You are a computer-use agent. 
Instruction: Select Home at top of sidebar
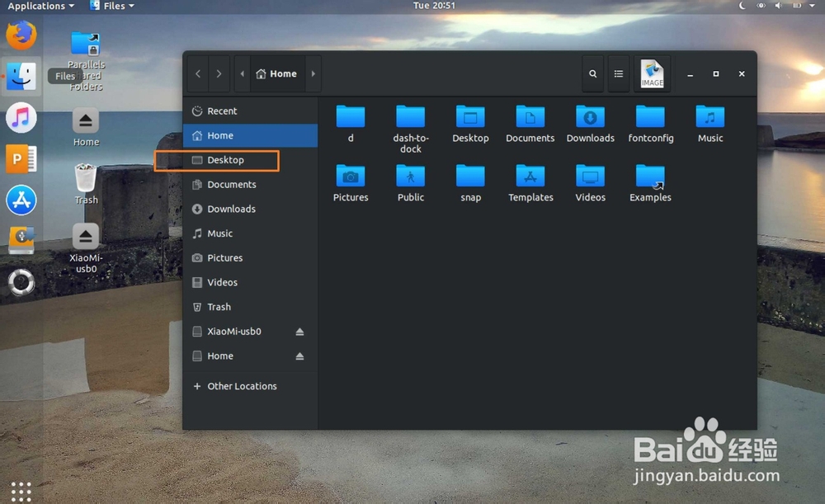click(251, 136)
